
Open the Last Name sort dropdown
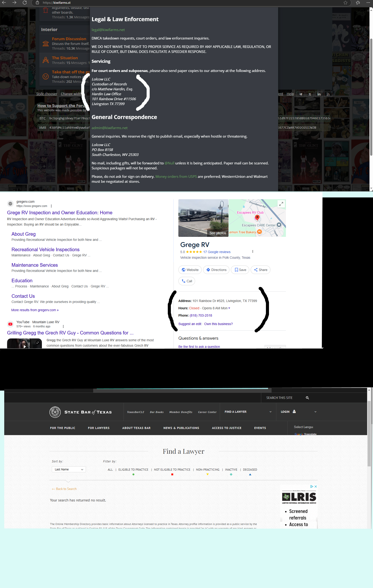coord(69,469)
